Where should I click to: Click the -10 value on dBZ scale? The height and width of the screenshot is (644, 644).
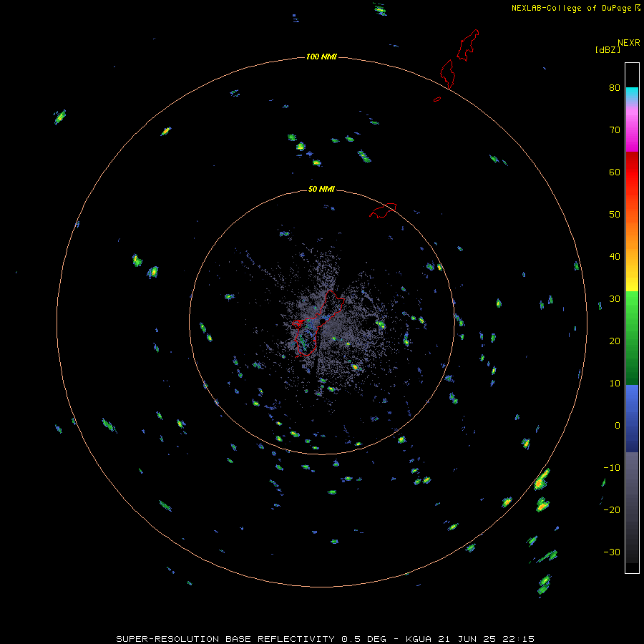click(x=612, y=467)
